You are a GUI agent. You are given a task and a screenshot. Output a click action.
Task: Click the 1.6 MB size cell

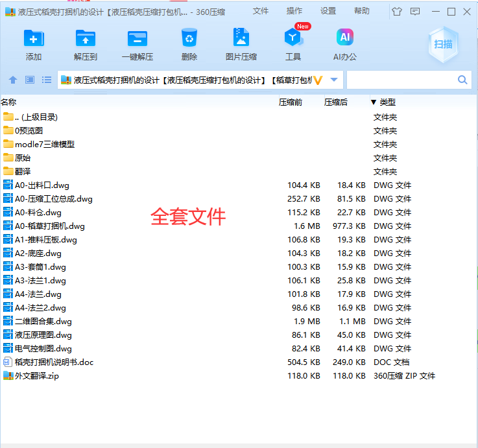click(x=307, y=226)
